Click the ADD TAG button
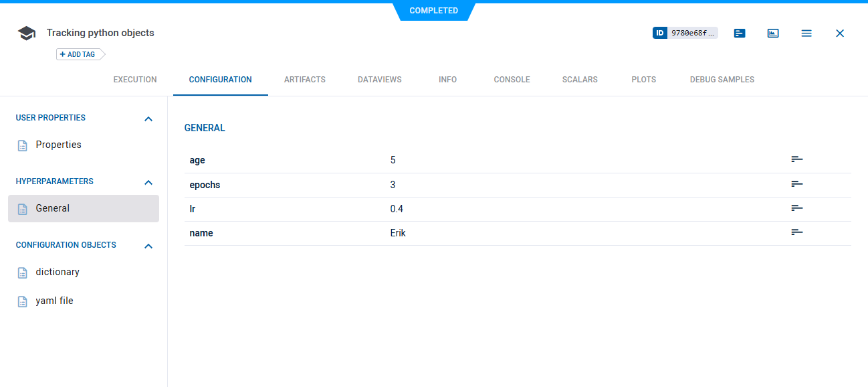868x387 pixels. [76, 54]
